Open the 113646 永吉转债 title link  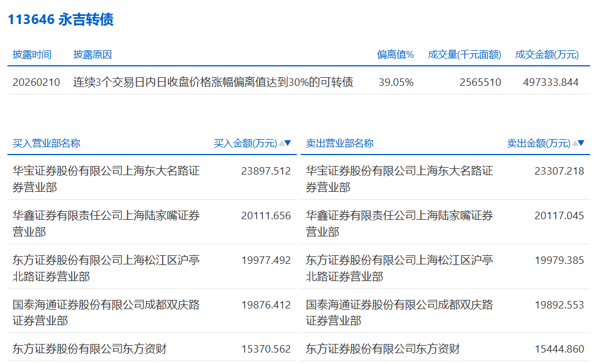coord(61,19)
